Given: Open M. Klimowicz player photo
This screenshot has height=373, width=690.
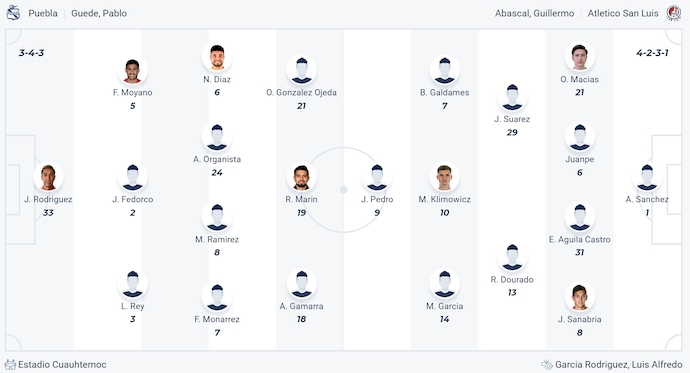Looking at the screenshot, I should coord(444,177).
